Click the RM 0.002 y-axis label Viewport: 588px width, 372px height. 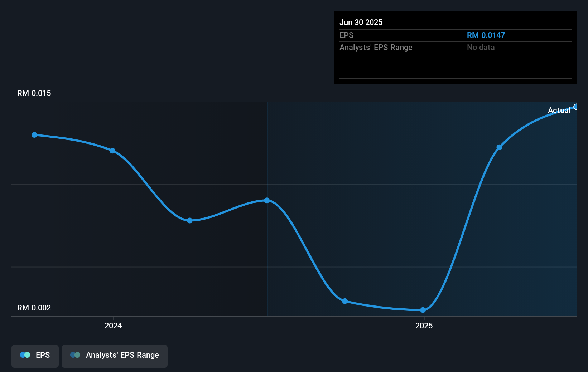[x=34, y=308]
